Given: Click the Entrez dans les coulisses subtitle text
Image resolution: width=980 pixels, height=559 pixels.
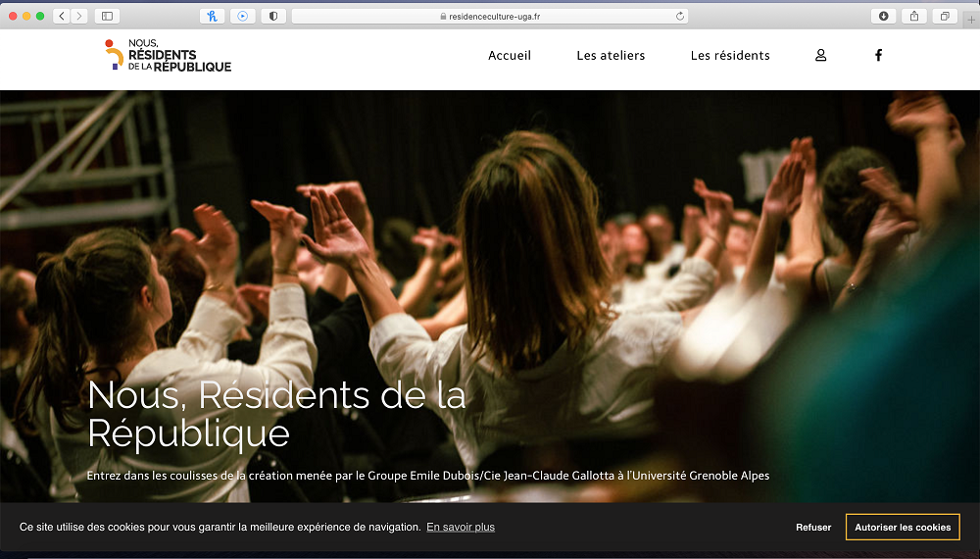Looking at the screenshot, I should [x=428, y=476].
